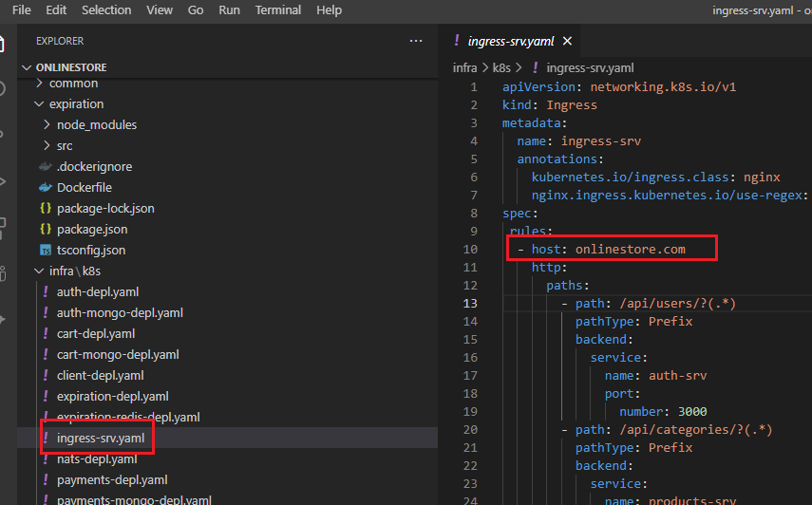Image resolution: width=812 pixels, height=505 pixels.
Task: Open the Selection menu
Action: (x=106, y=9)
